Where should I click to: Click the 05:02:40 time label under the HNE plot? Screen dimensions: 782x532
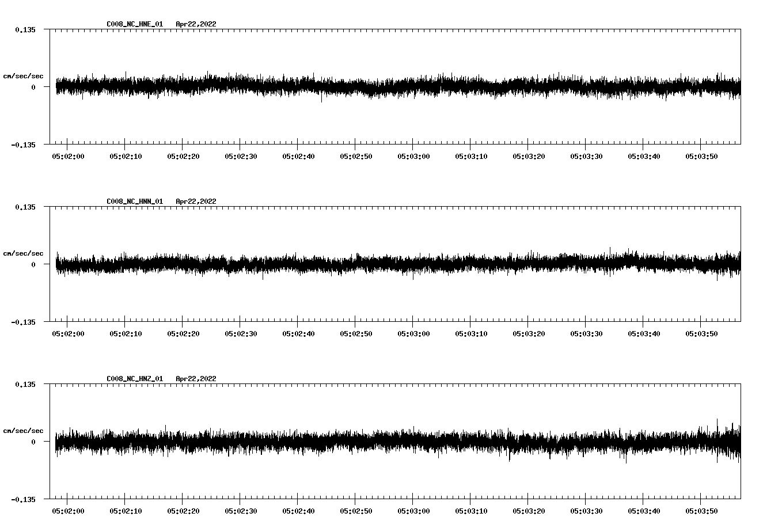coord(298,156)
